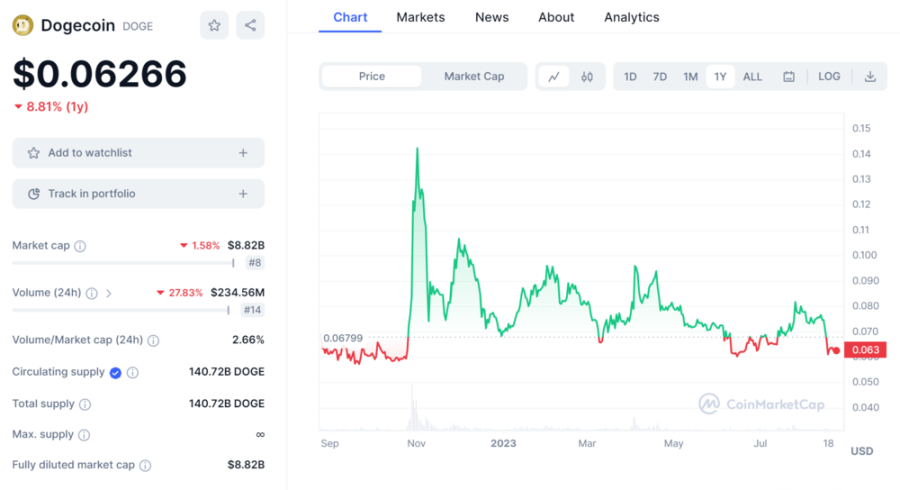Switch to the News tab

pyautogui.click(x=492, y=17)
